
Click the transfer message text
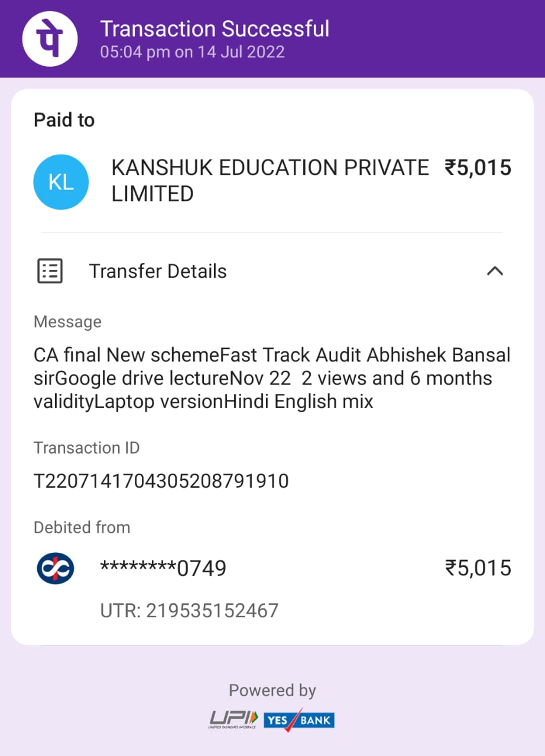click(272, 379)
